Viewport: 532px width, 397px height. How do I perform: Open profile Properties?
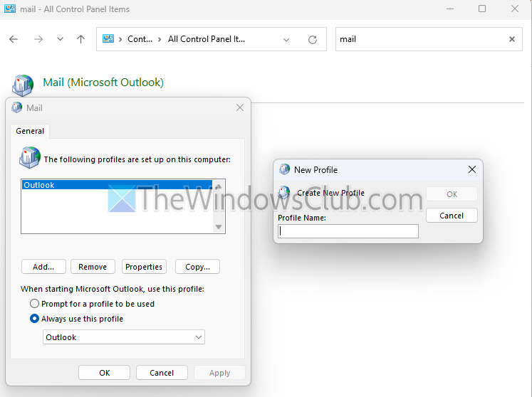click(x=144, y=267)
